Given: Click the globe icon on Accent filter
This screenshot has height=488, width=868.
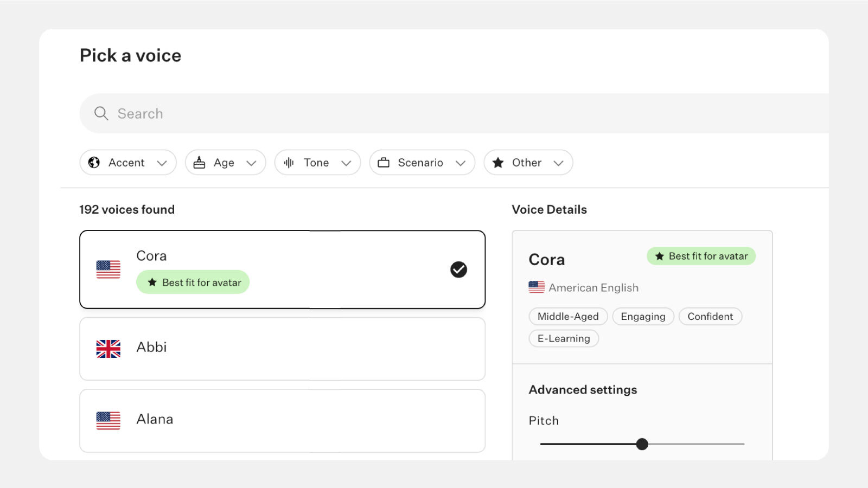Looking at the screenshot, I should point(94,163).
